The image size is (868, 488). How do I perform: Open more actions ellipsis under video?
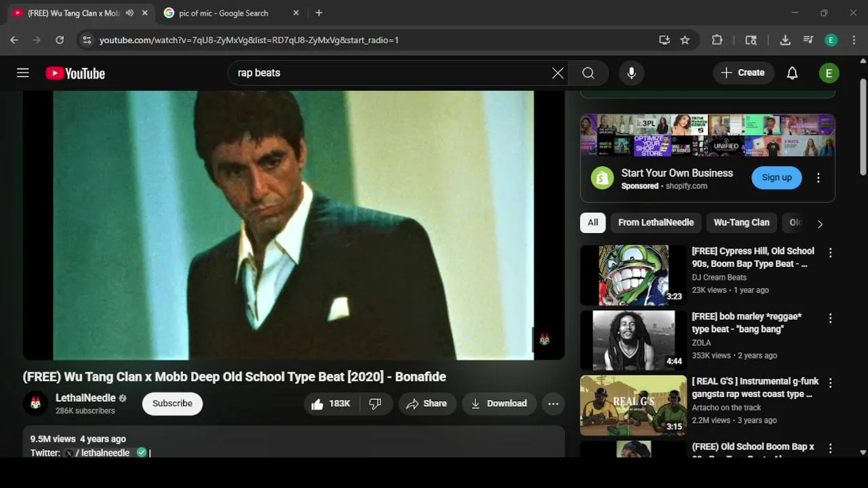click(553, 404)
